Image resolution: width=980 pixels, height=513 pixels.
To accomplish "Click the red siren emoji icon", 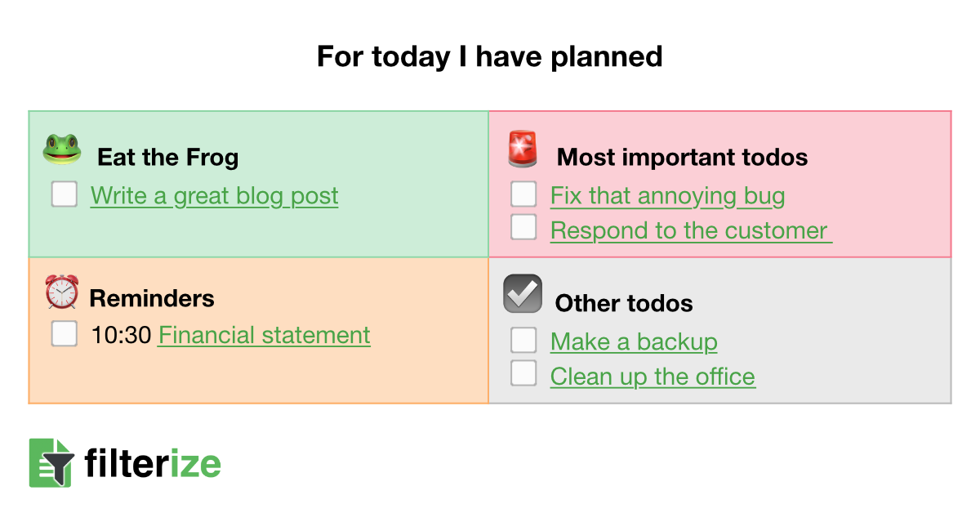I will click(x=523, y=149).
